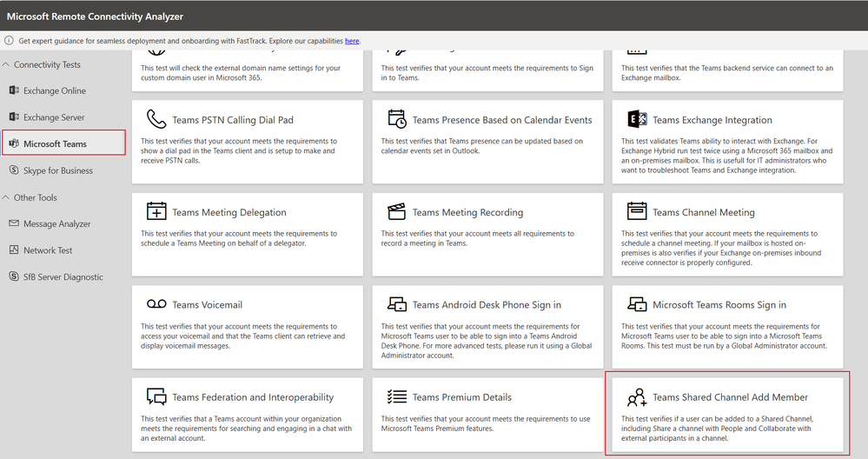
Task: Click the calendar plus icon for Meeting Delegation
Action: tap(156, 211)
